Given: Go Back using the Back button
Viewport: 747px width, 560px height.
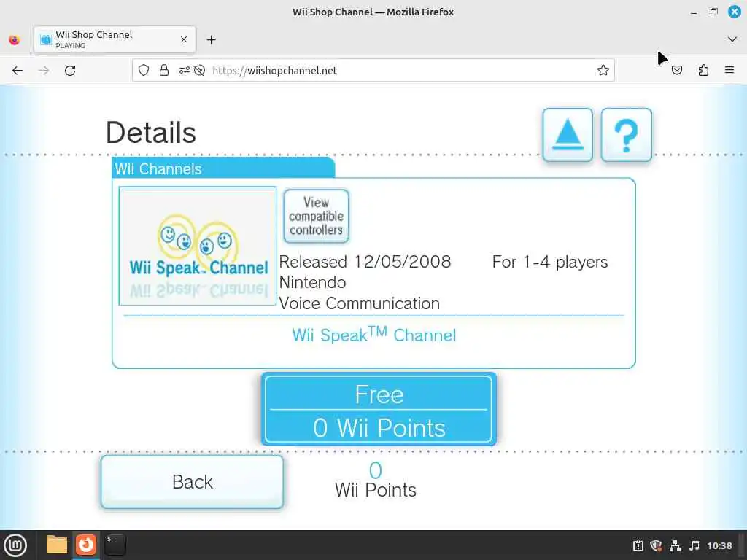Looking at the screenshot, I should pos(192,482).
